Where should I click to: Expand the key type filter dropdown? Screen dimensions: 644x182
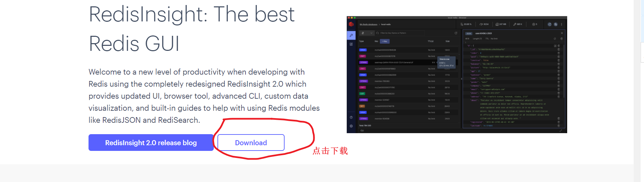tap(367, 33)
